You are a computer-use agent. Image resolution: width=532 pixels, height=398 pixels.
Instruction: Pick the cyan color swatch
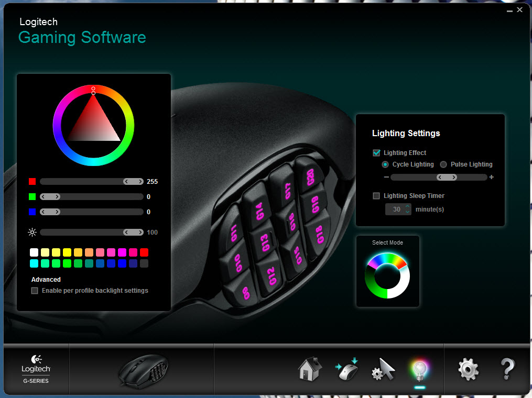tap(34, 263)
